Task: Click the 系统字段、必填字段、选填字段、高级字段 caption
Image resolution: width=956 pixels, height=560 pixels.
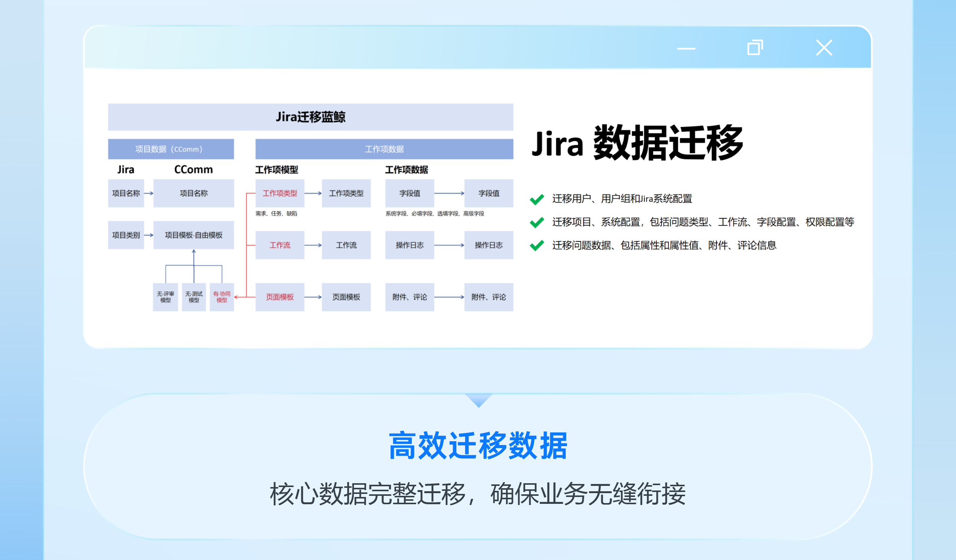Action: 435,214
